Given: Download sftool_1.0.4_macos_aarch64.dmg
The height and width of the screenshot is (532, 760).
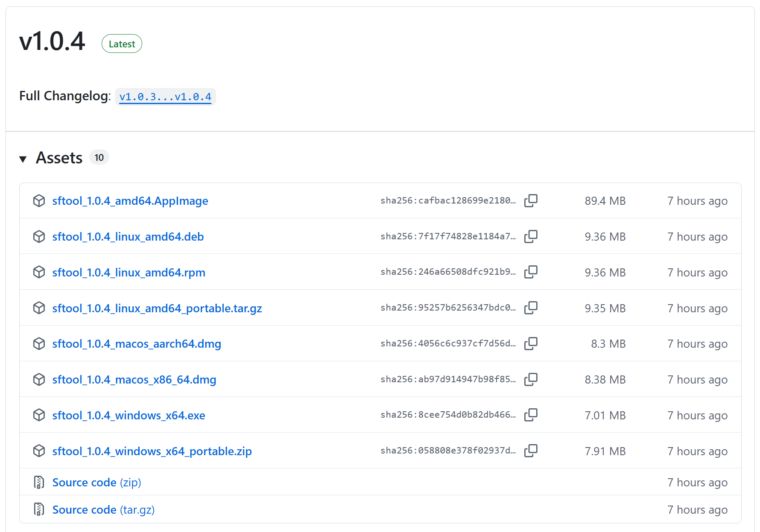Looking at the screenshot, I should coord(137,344).
